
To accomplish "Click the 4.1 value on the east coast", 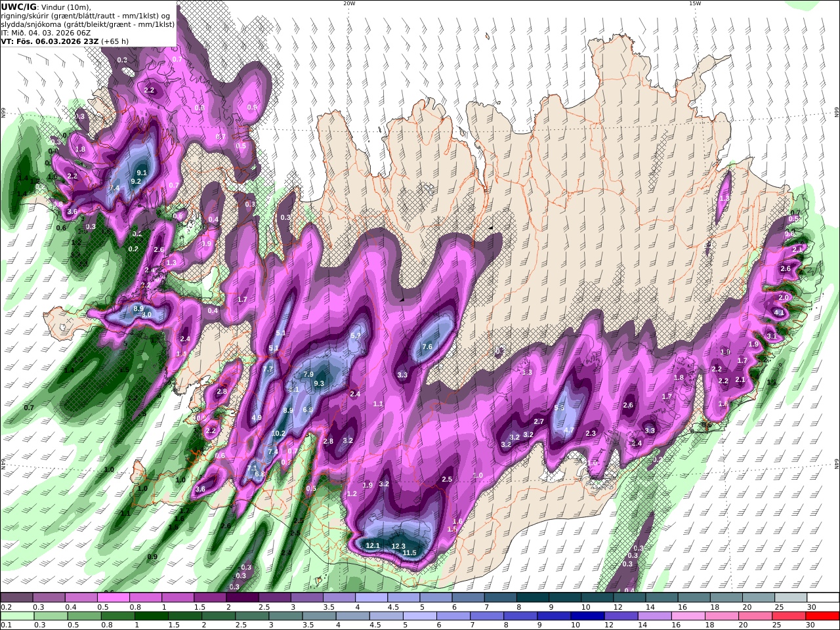I will click(779, 313).
